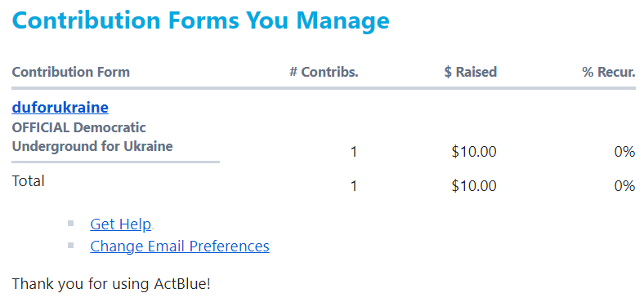Click the $10.00 amount in Total row
The height and width of the screenshot is (302, 644).
pos(474,186)
